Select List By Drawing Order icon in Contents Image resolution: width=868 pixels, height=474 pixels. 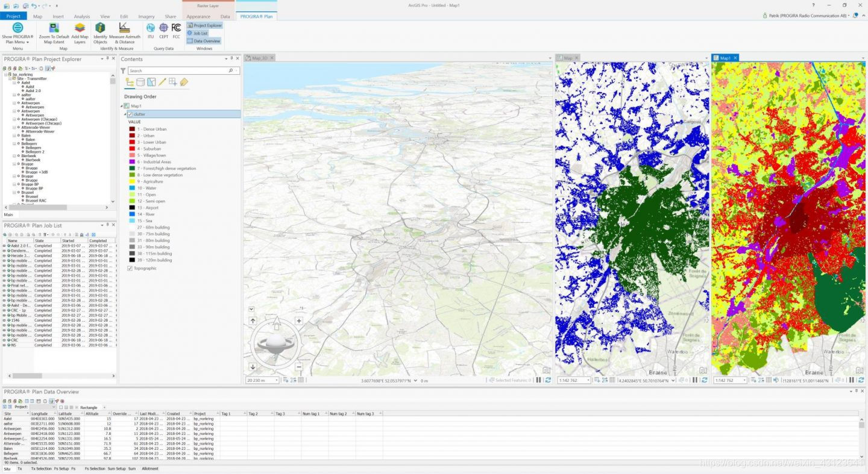(x=129, y=82)
